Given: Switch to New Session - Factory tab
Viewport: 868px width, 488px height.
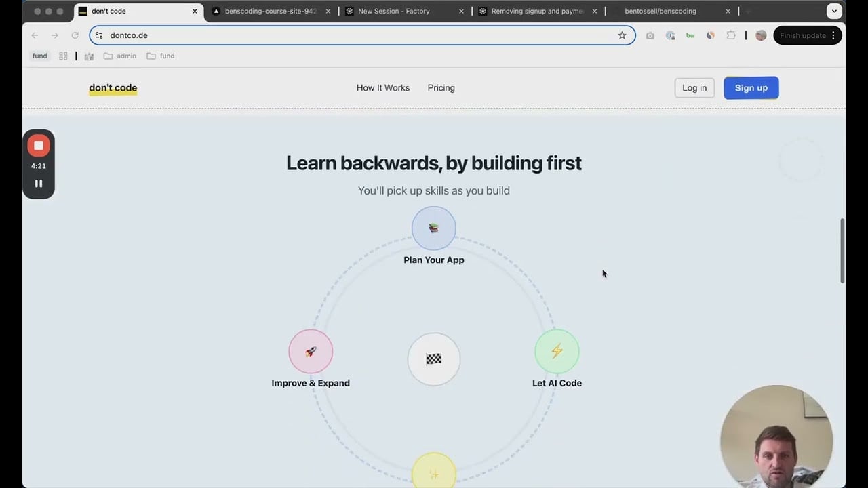Looking at the screenshot, I should click(403, 11).
